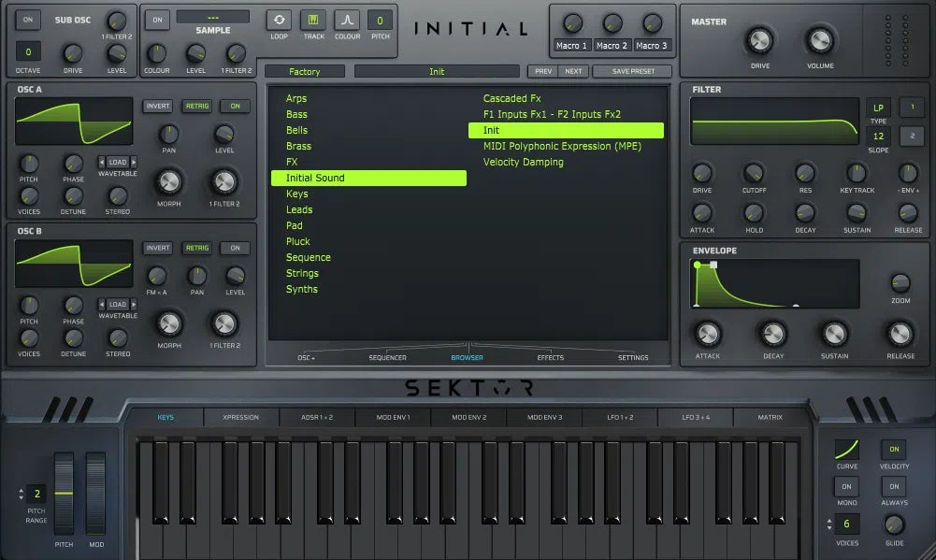Invert the OSC A waveform
Screen dimensions: 936x560
[157, 106]
